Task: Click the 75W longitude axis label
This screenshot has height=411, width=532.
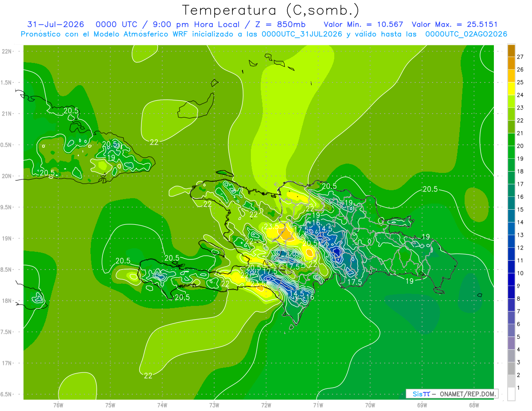Action: tap(110, 406)
